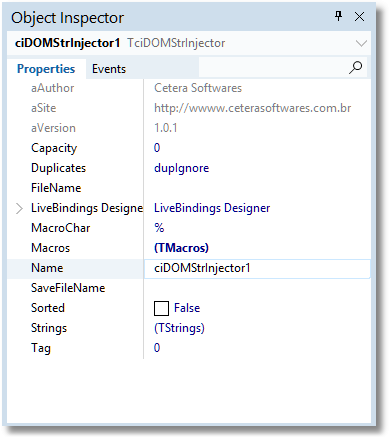Viewport: 390px width, 440px height.
Task: Click the (TStrings) value
Action: click(x=179, y=328)
